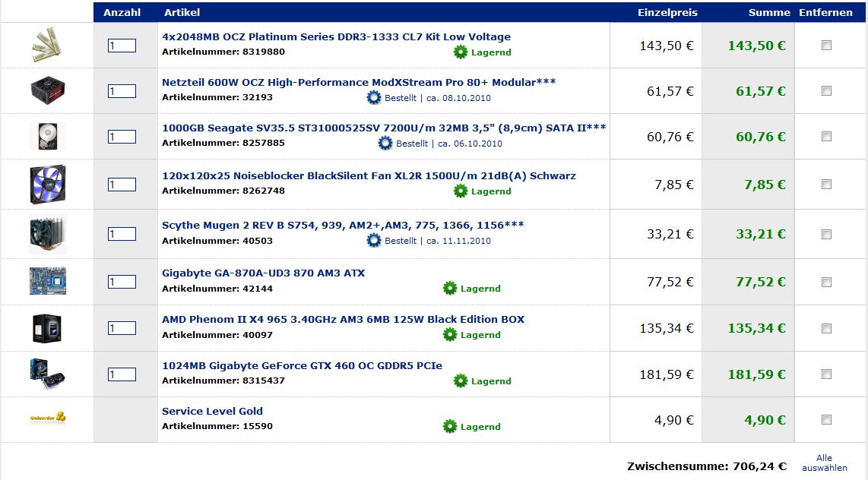Screen dimensions: 868x480
Task: Click green Lagernd icon for AMD Phenom II
Action: point(450,335)
